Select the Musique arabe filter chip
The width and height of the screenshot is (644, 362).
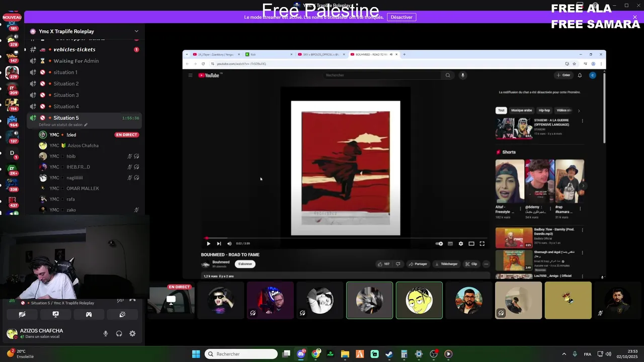[521, 110]
